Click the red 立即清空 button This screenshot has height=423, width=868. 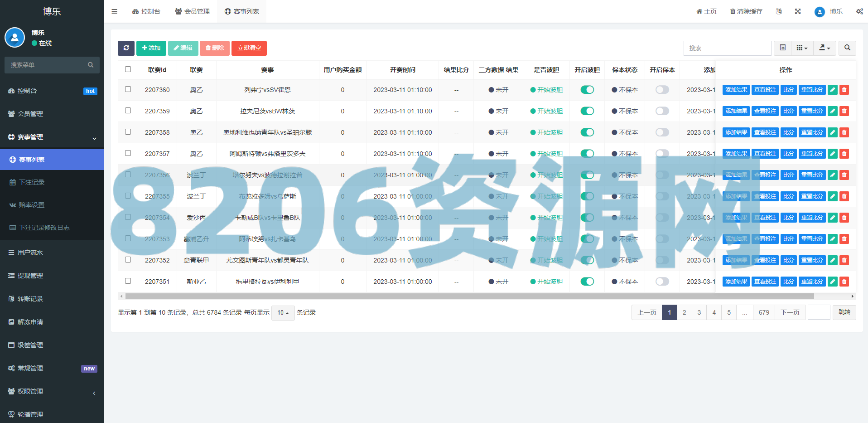click(249, 48)
